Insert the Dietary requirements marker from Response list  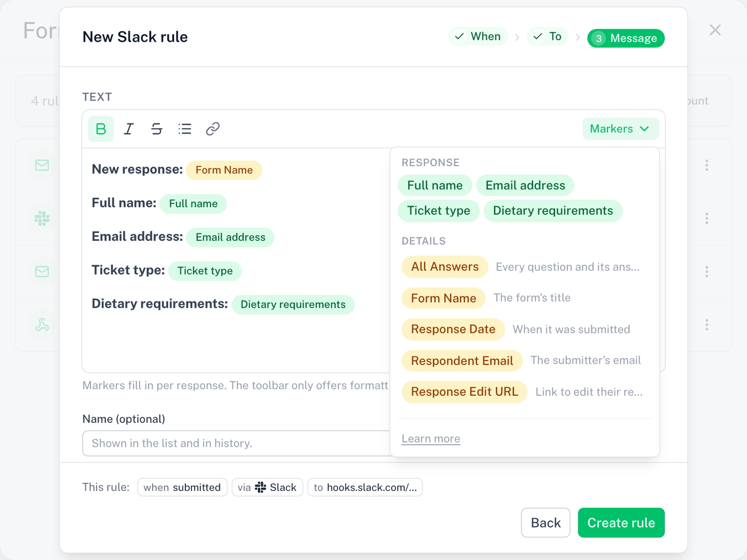pos(553,211)
